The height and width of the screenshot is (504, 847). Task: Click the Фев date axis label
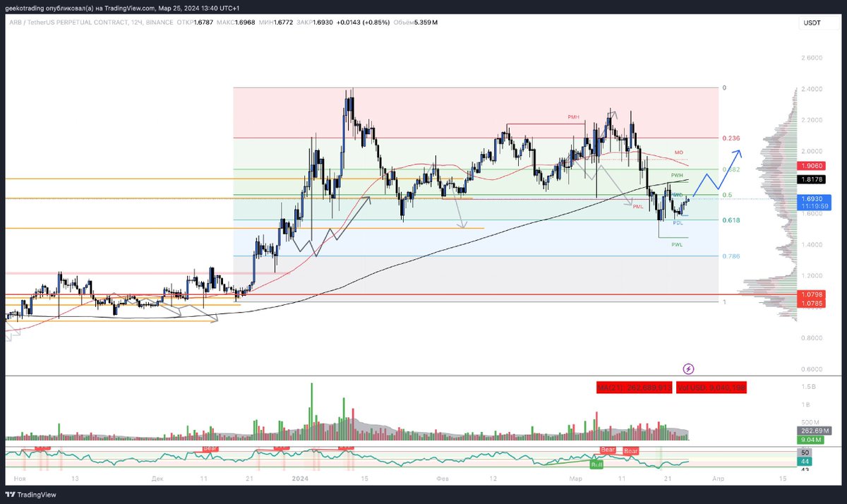pos(443,478)
